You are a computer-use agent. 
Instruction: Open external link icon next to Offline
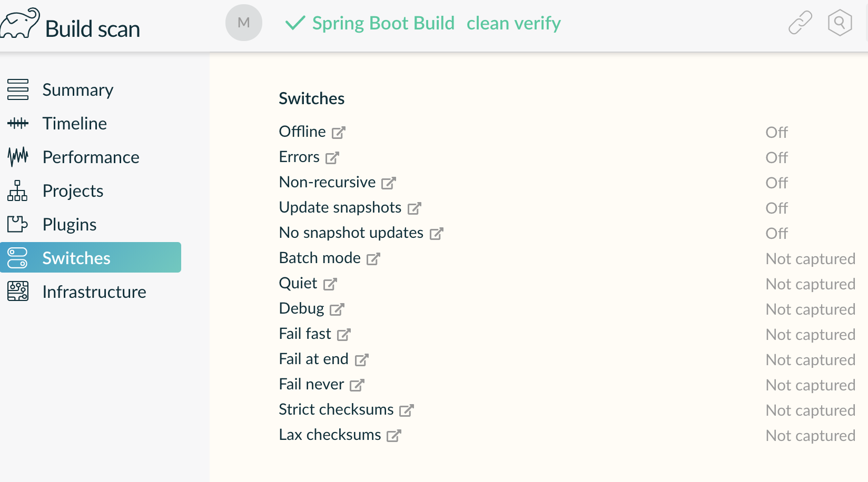tap(339, 133)
